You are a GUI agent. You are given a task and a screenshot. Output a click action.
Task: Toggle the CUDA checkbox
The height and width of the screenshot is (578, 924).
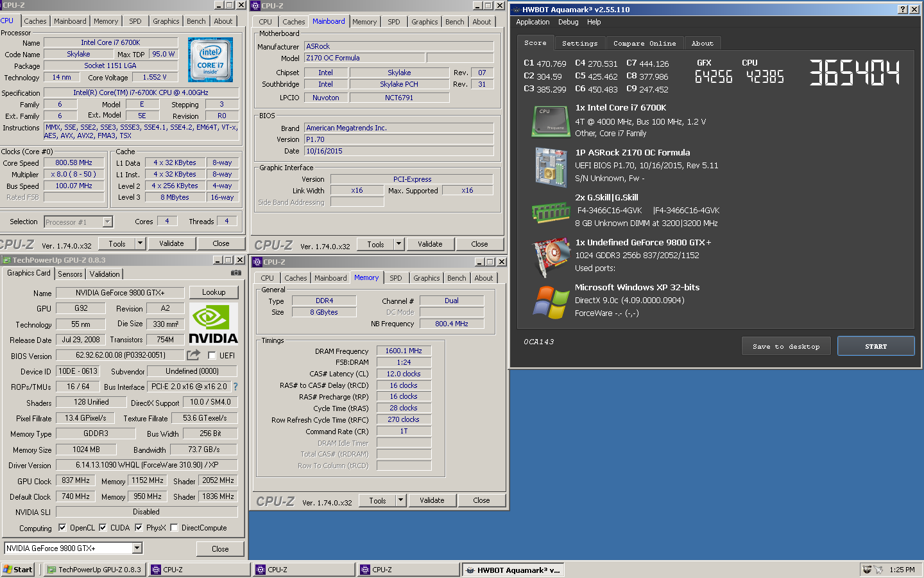point(103,527)
